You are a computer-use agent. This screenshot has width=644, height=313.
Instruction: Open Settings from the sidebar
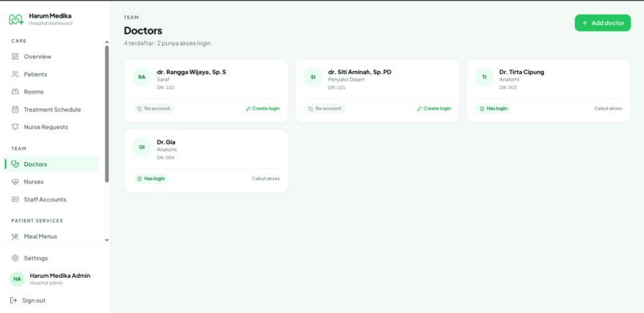coord(52,258)
